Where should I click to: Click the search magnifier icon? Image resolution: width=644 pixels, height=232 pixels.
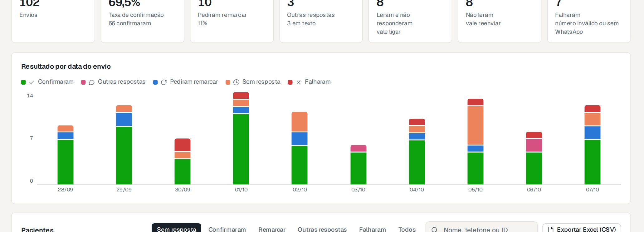tap(434, 230)
